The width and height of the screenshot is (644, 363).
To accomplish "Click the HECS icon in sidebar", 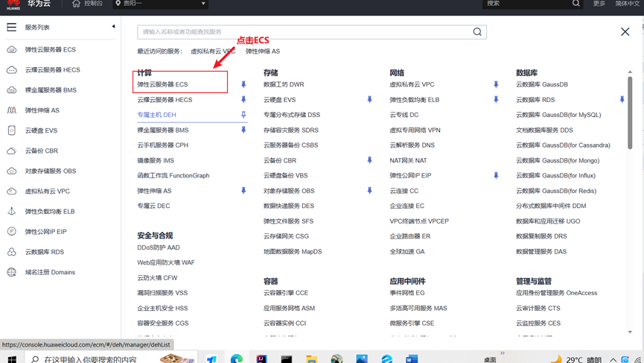I will (x=11, y=70).
